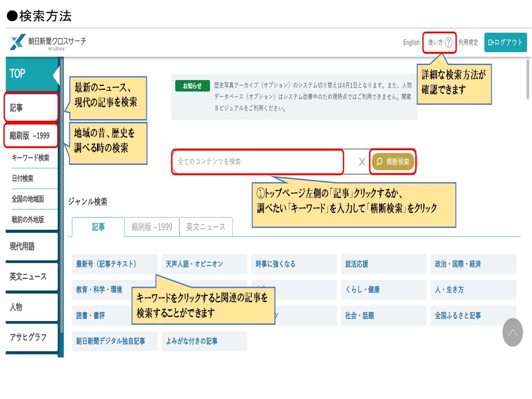The height and width of the screenshot is (399, 532).
Task: Click the 朝日新聞クロスサーチ logo
Action: (x=48, y=43)
